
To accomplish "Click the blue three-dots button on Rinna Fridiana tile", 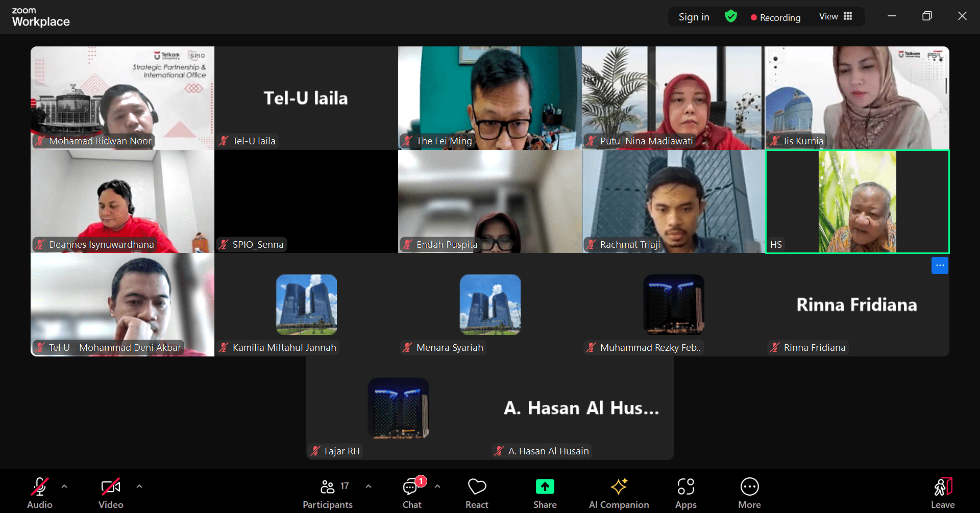I will 940,265.
